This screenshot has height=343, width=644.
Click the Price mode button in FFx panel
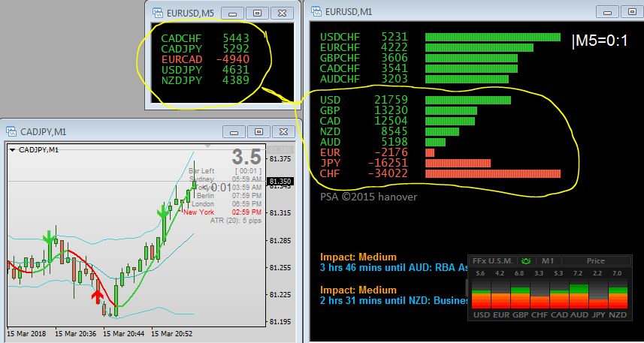coord(596,260)
